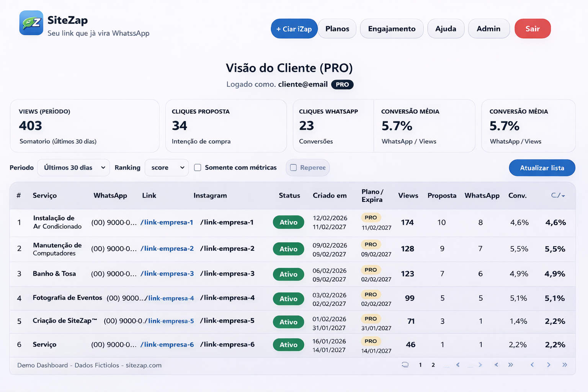Click the PRO plan badge on the Banho & Tosa row
The image size is (588, 392).
point(371,270)
